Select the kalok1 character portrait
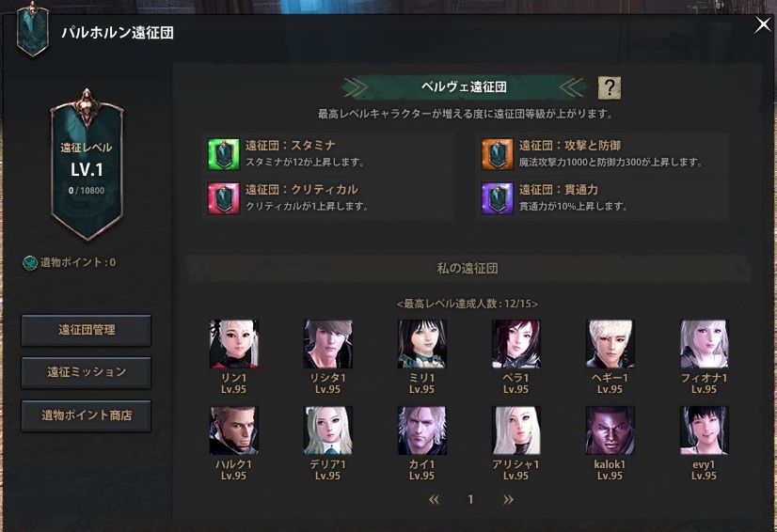Screen dimensions: 777x532 610,430
